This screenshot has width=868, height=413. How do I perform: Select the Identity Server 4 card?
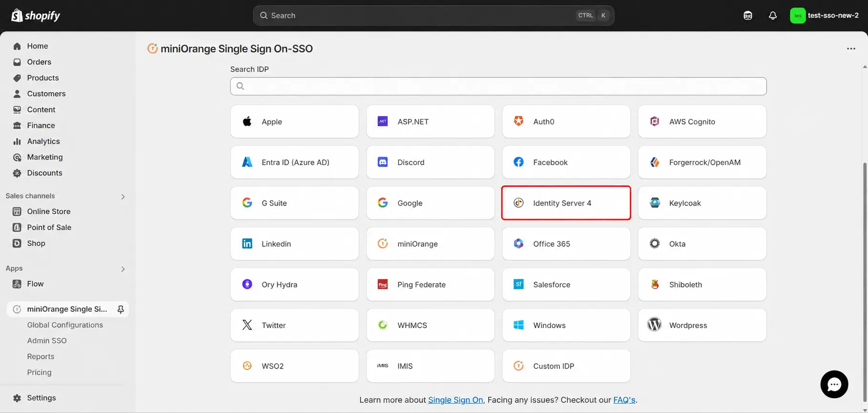click(x=566, y=203)
